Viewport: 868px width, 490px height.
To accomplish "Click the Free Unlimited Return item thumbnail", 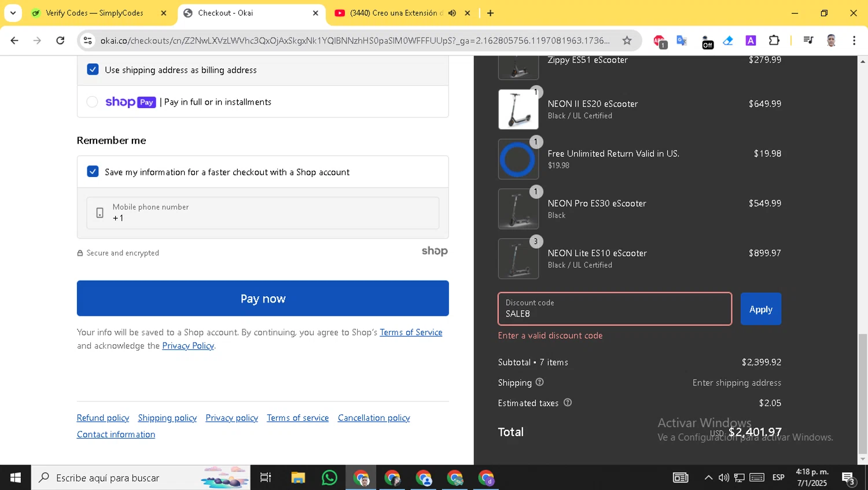I will (518, 159).
